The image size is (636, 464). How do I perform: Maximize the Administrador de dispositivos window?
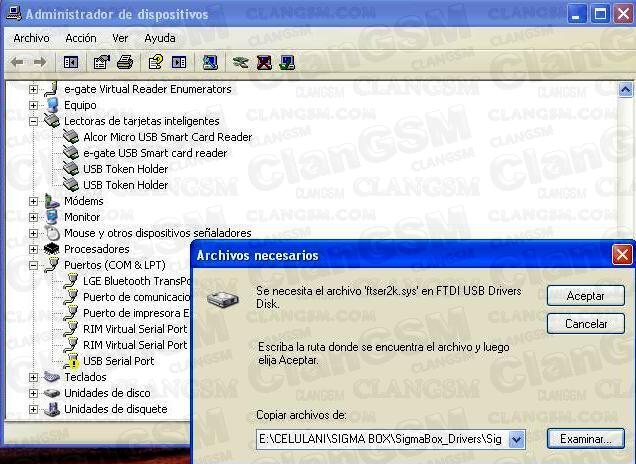point(600,14)
